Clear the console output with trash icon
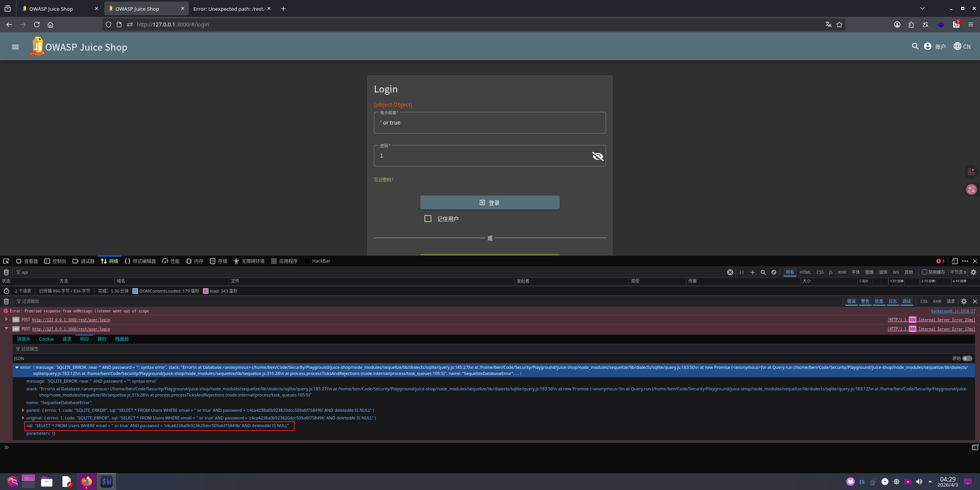The height and width of the screenshot is (490, 980). [6, 301]
